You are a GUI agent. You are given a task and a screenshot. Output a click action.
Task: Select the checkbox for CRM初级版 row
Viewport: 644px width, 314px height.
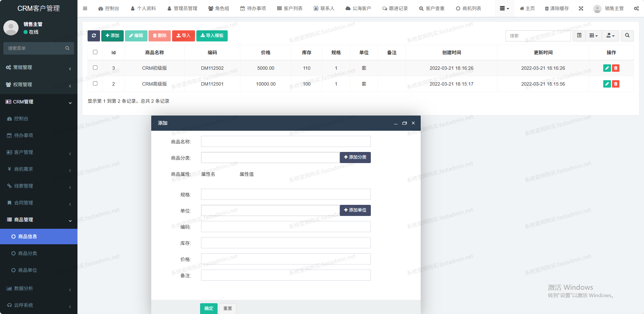point(95,68)
